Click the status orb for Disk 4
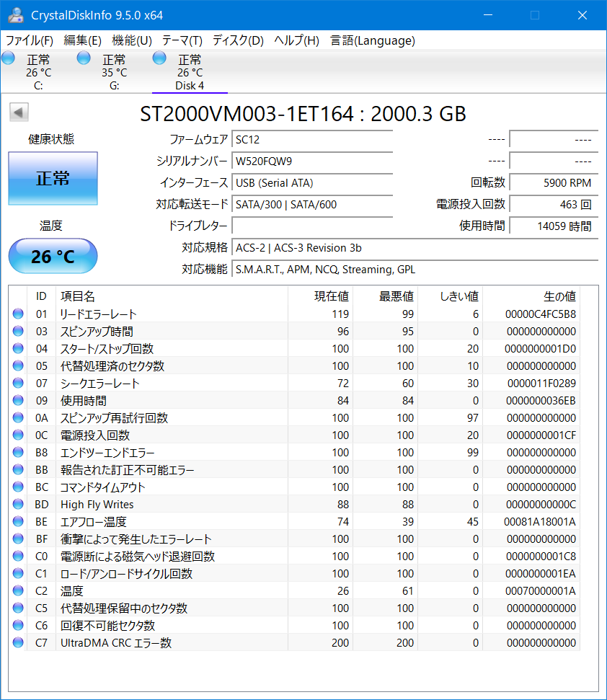607x700 pixels. 159,58
